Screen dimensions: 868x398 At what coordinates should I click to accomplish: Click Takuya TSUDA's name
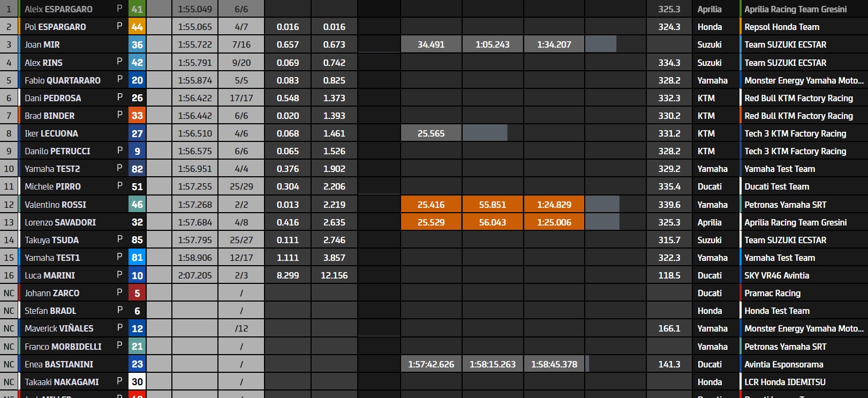click(51, 240)
